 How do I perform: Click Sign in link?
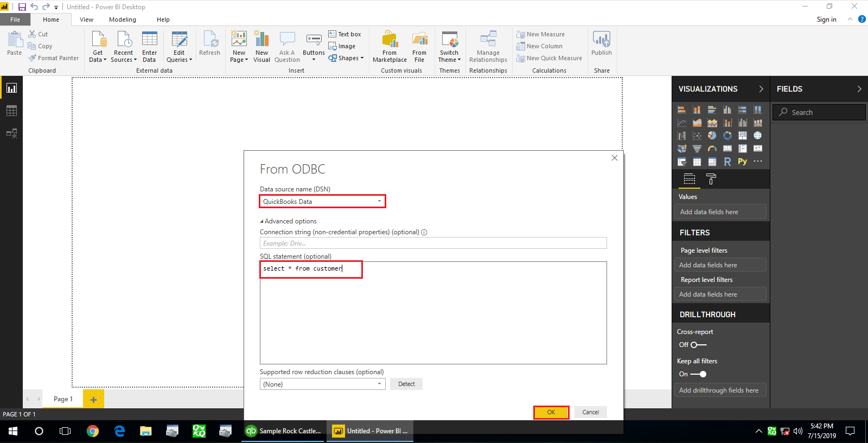pos(826,20)
